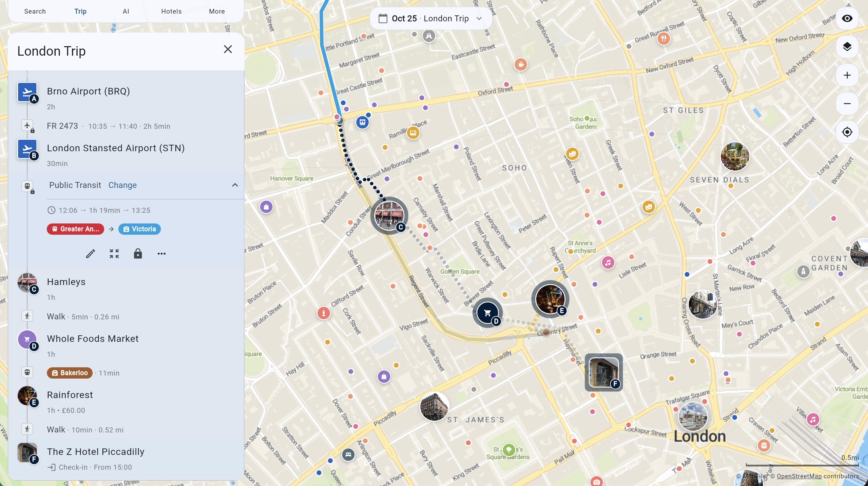Screen dimensions: 868x486
Task: Select Rainforest thumbnail in itinerary
Action: [x=27, y=396]
